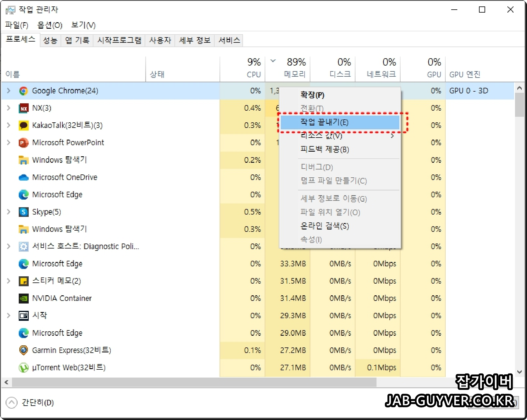Expand the Google Chrome(24) process group

point(8,91)
